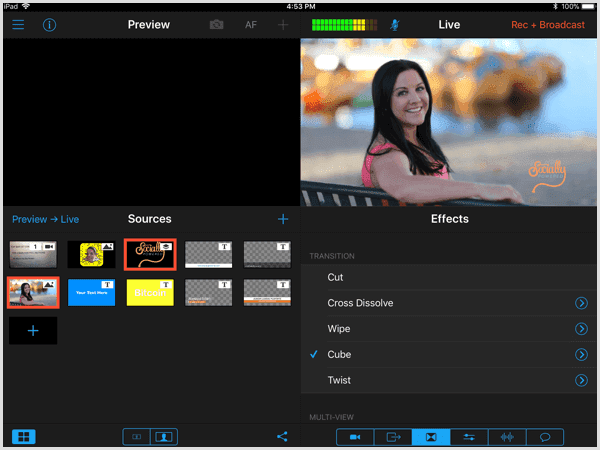Viewport: 600px width, 450px height.
Task: Toggle the AF autofocus button
Action: pos(251,25)
